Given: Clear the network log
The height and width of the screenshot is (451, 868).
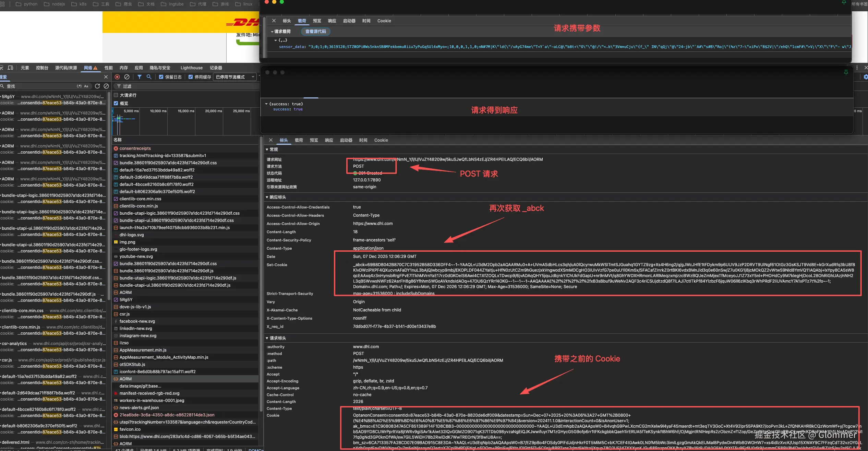Looking at the screenshot, I should [x=127, y=77].
